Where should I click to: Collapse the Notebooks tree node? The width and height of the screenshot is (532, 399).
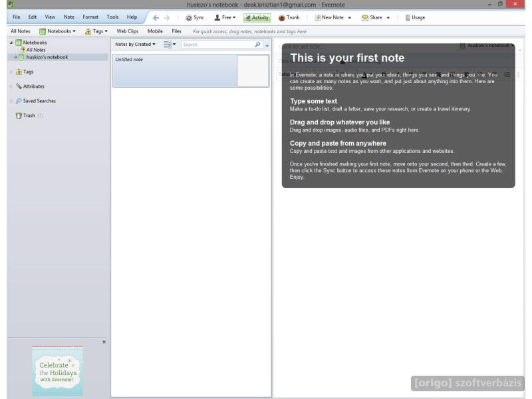tap(11, 43)
